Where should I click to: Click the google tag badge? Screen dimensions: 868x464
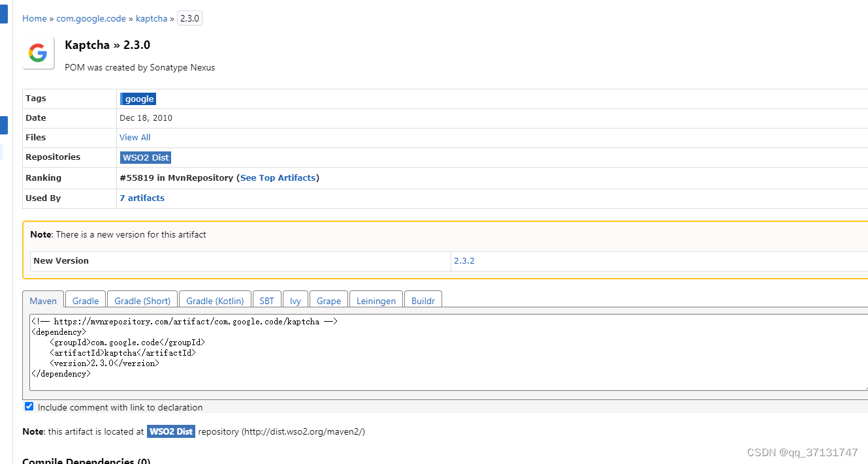point(138,99)
